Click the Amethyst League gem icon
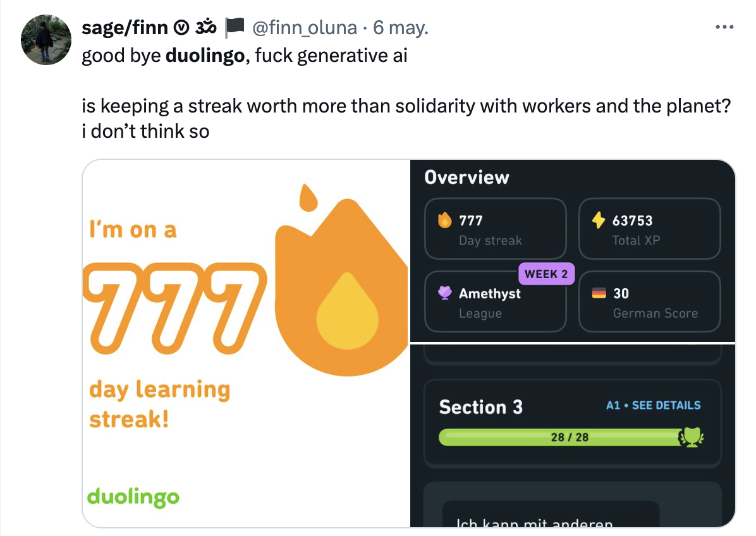Viewport: 756px width, 536px height. pyautogui.click(x=445, y=293)
